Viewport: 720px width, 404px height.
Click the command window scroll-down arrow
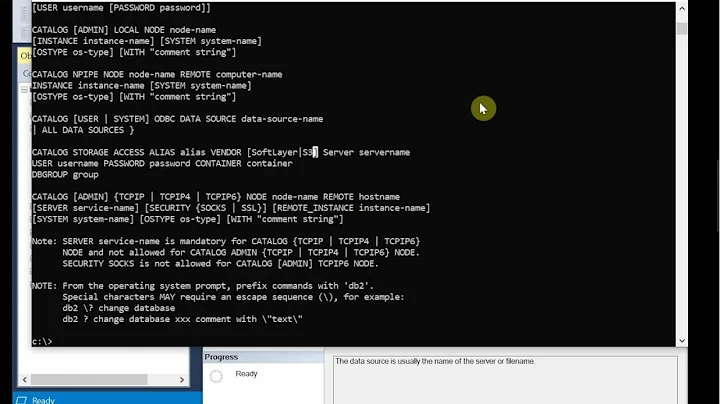coord(682,341)
